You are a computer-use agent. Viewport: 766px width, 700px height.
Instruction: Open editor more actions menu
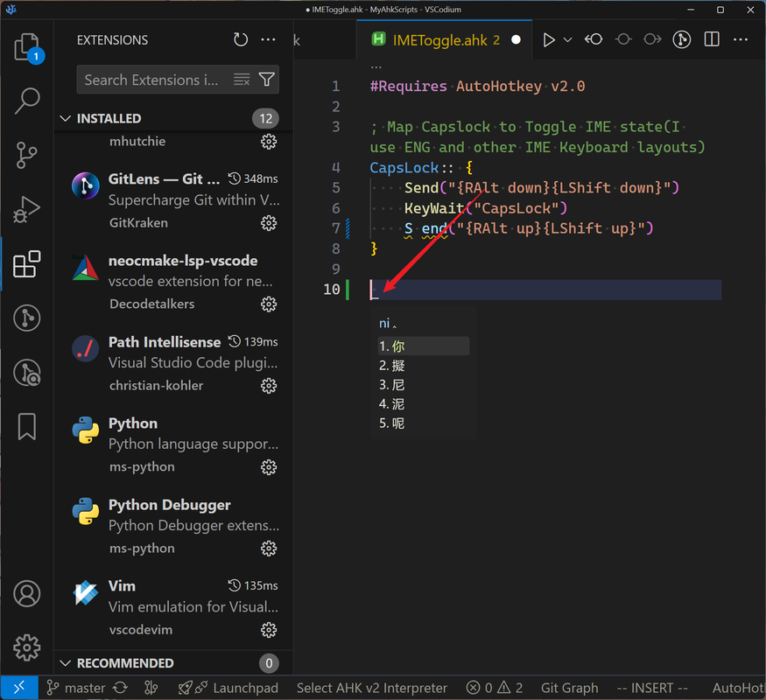click(x=741, y=39)
